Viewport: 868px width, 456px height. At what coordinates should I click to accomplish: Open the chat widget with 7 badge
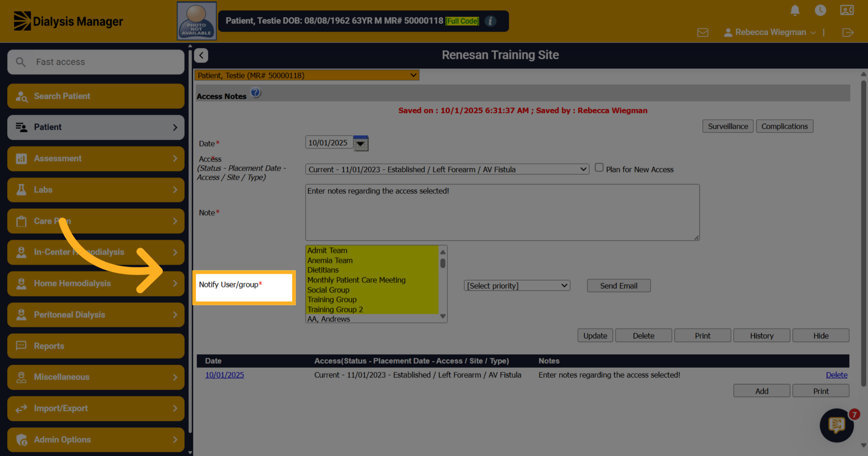point(837,425)
